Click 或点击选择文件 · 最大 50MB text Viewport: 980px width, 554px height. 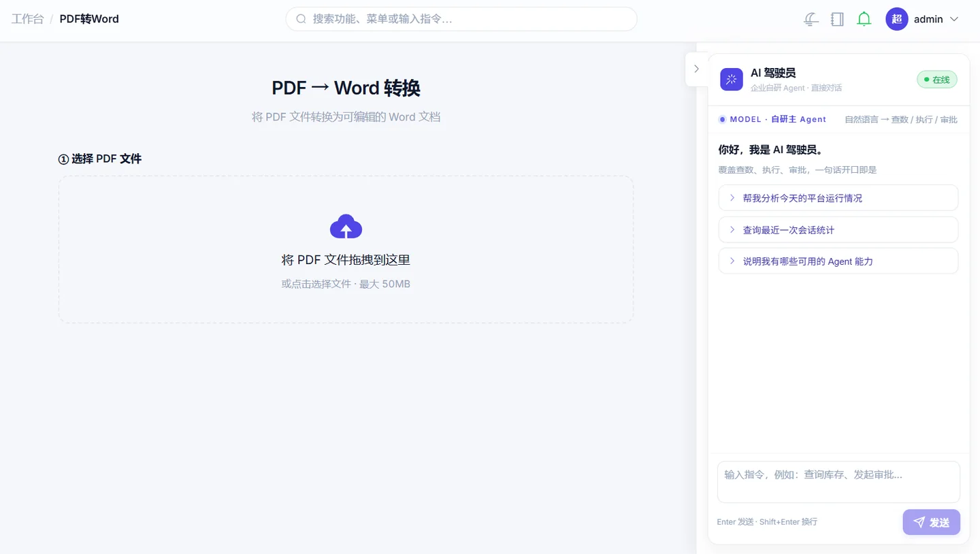click(346, 284)
